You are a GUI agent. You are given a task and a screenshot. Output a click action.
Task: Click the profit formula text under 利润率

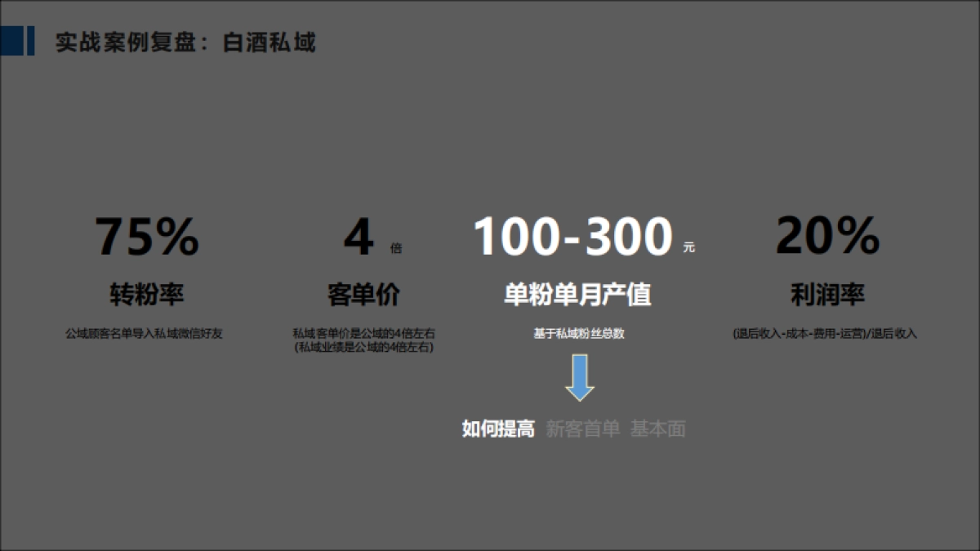tap(825, 334)
